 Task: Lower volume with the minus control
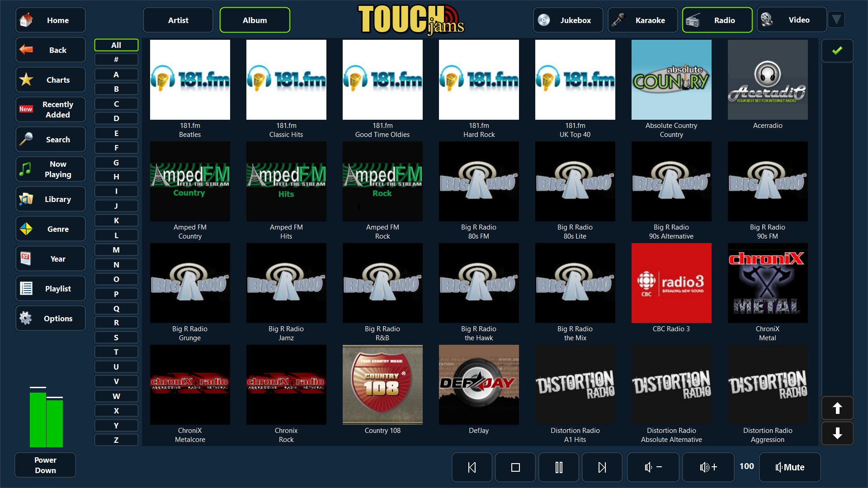coord(653,467)
